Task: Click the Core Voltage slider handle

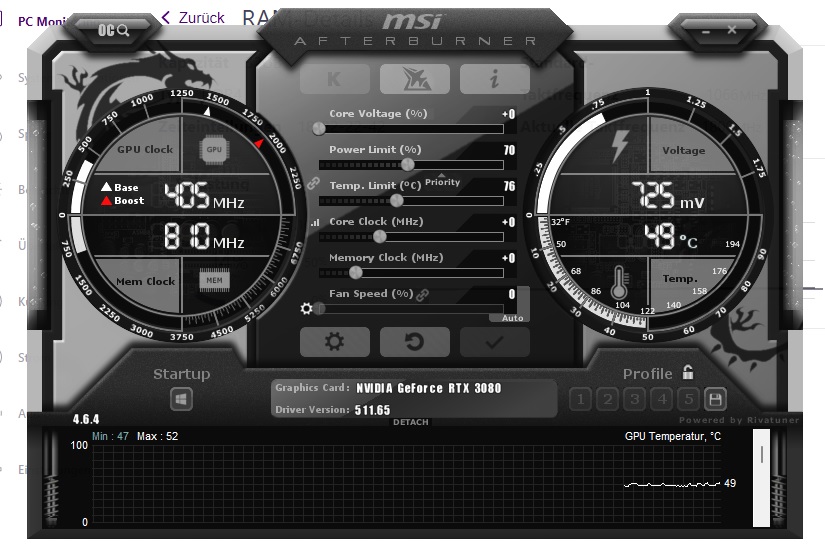Action: pos(319,129)
